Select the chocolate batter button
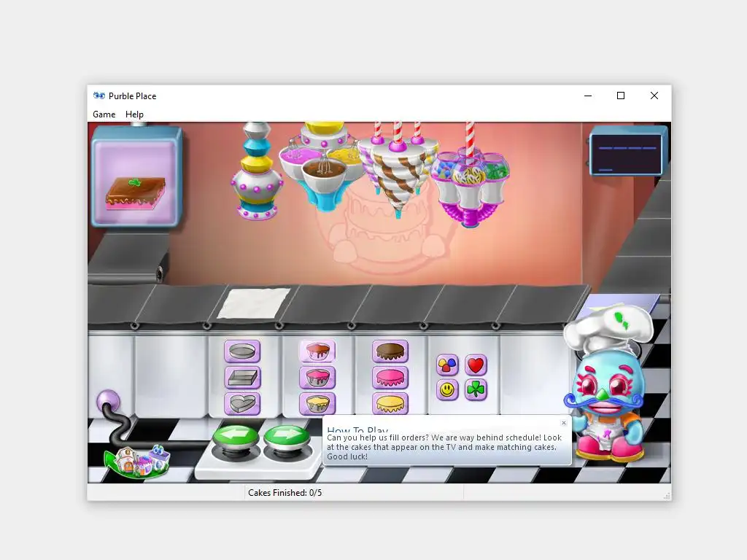This screenshot has width=747, height=560. (317, 351)
